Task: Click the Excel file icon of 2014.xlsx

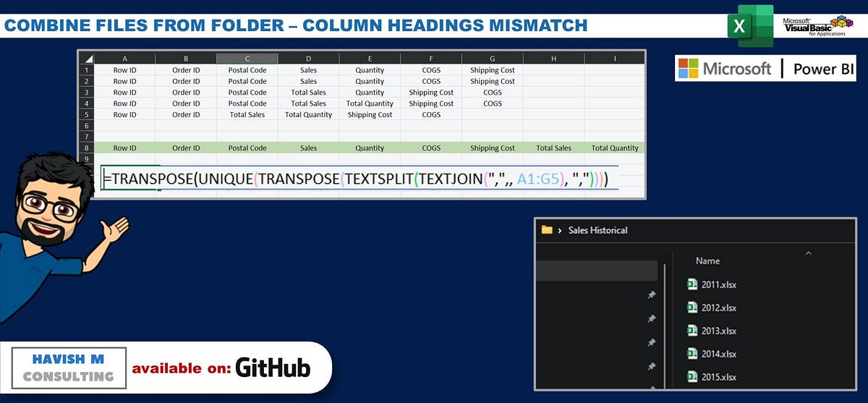Action: click(692, 354)
